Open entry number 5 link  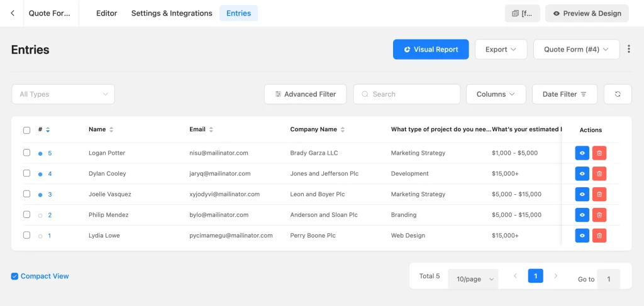click(x=50, y=153)
